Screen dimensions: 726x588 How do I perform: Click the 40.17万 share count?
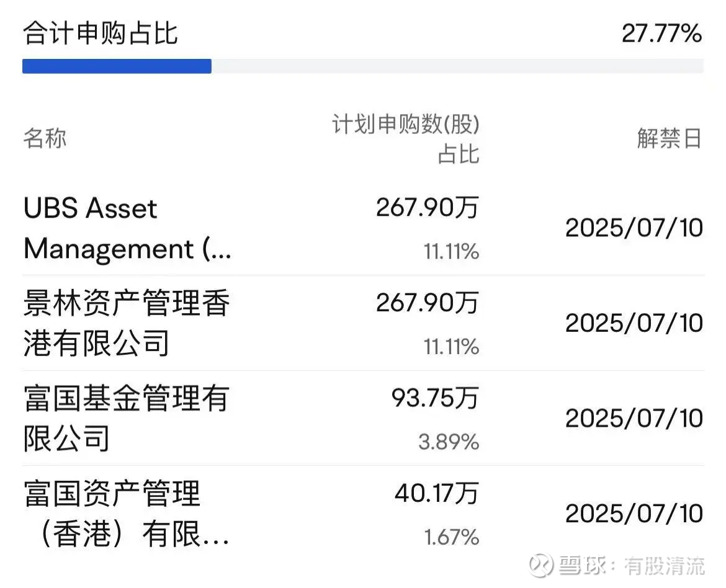pyautogui.click(x=437, y=493)
